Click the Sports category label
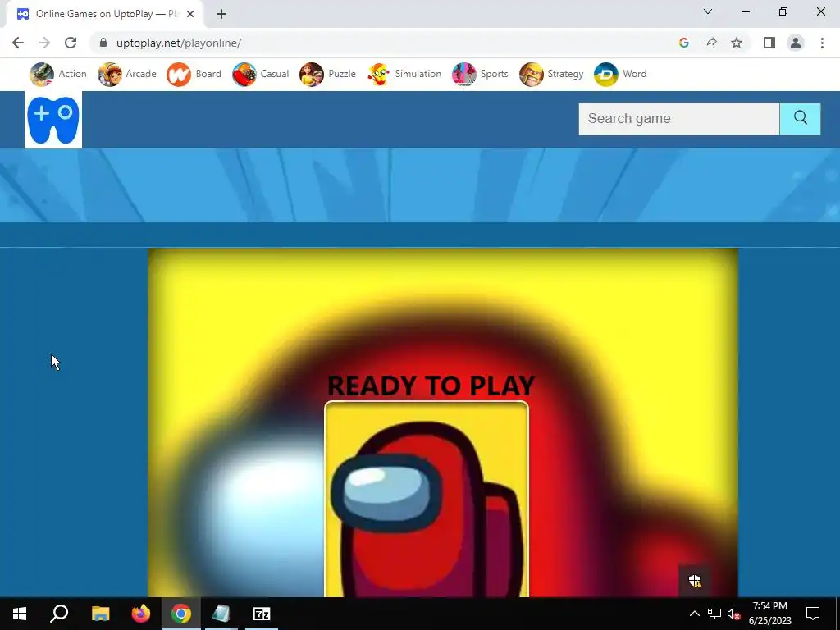The image size is (840, 630). tap(494, 74)
